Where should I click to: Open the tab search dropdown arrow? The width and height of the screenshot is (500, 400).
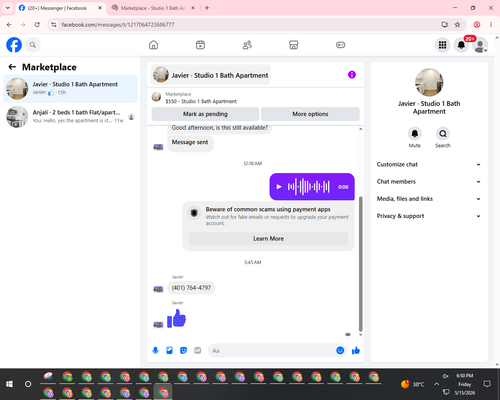8,8
